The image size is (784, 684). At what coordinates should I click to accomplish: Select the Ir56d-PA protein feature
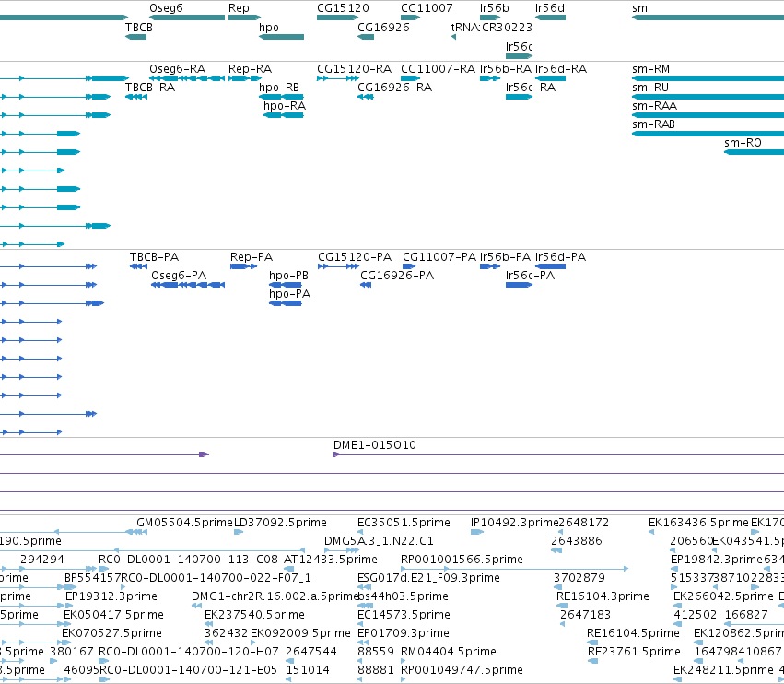[x=551, y=266]
